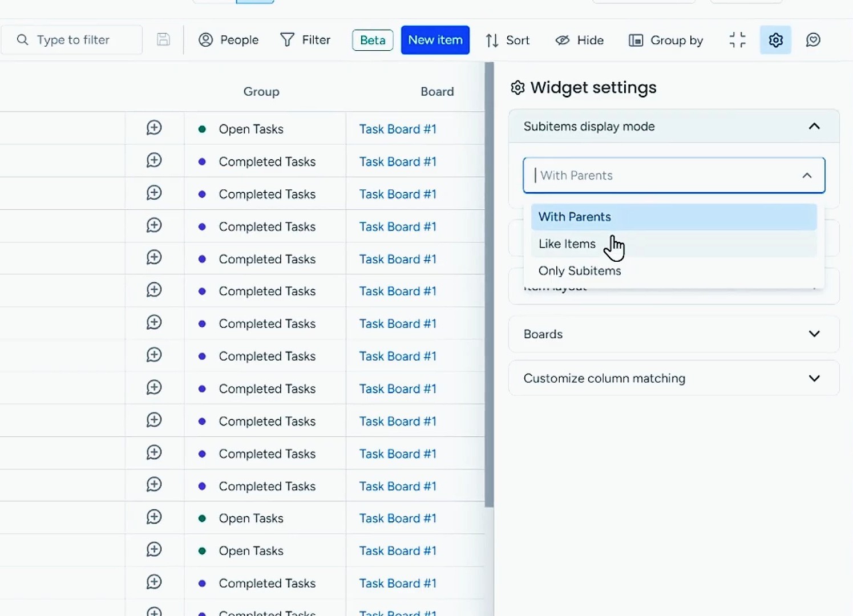Click the collapse fullscreen icon
Image resolution: width=853 pixels, height=616 pixels.
(737, 40)
